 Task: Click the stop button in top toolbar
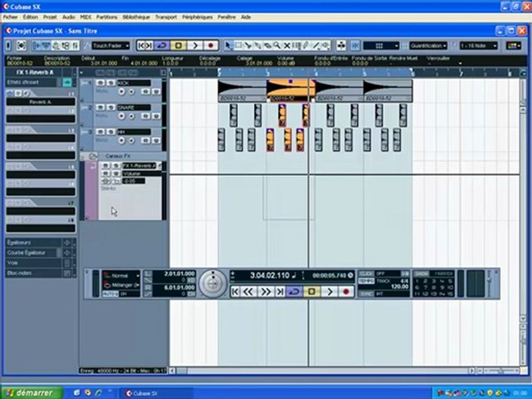178,45
